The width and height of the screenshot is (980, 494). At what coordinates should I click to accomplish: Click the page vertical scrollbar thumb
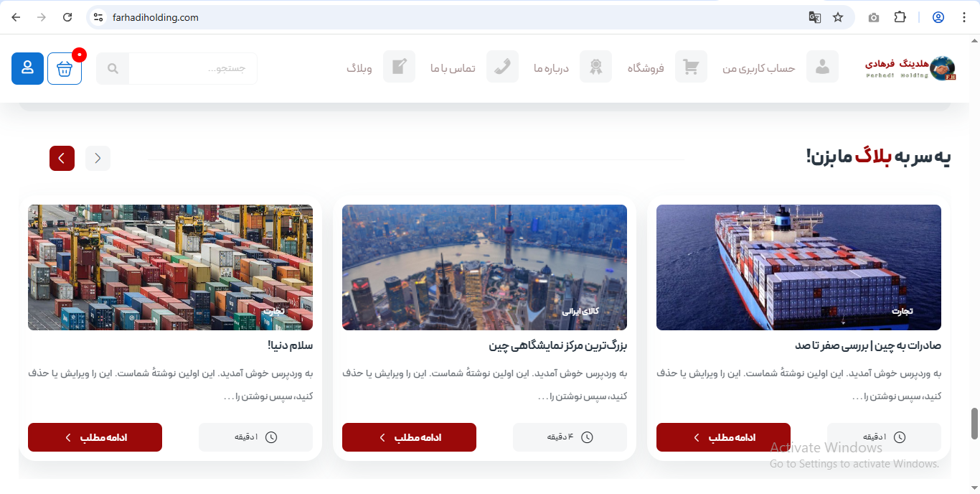[974, 424]
